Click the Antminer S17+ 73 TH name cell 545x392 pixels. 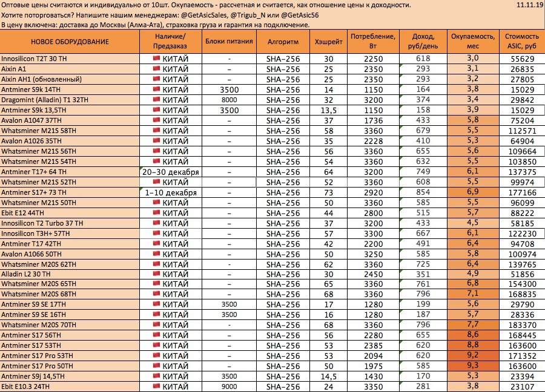point(70,192)
